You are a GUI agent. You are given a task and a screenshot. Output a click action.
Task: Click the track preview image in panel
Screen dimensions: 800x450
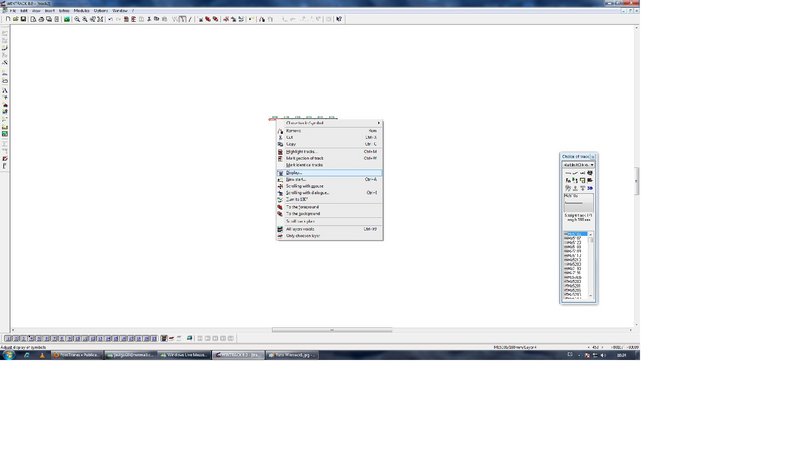pyautogui.click(x=579, y=203)
